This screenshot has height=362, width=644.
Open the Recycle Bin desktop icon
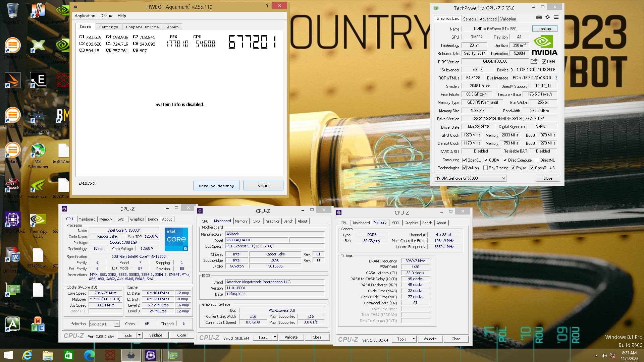point(12,13)
